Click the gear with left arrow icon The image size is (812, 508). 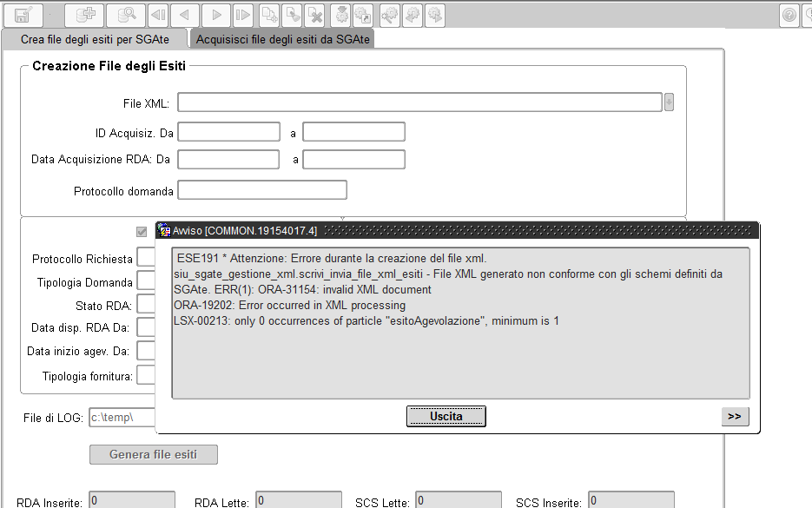(x=413, y=15)
